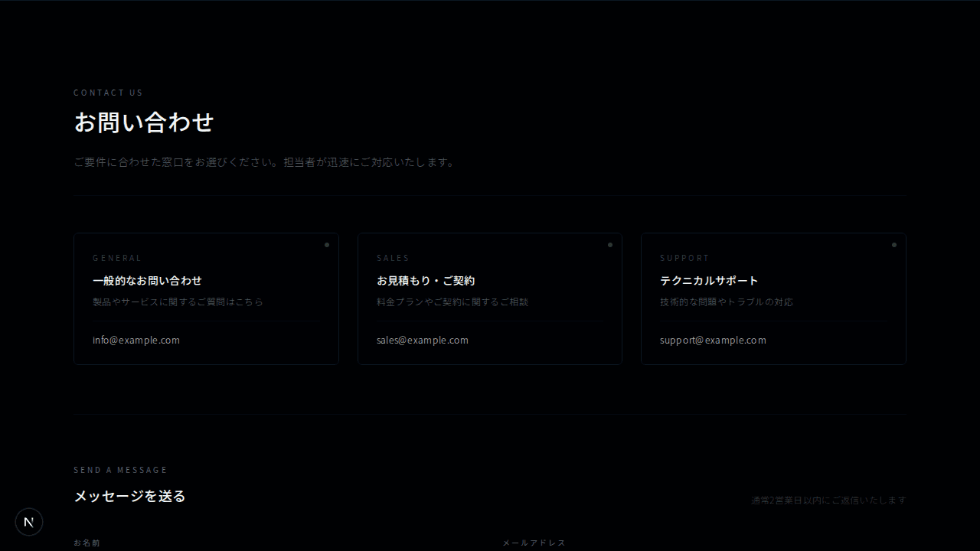Click the お問い合わせ page heading
The width and height of the screenshot is (980, 551).
pyautogui.click(x=143, y=122)
